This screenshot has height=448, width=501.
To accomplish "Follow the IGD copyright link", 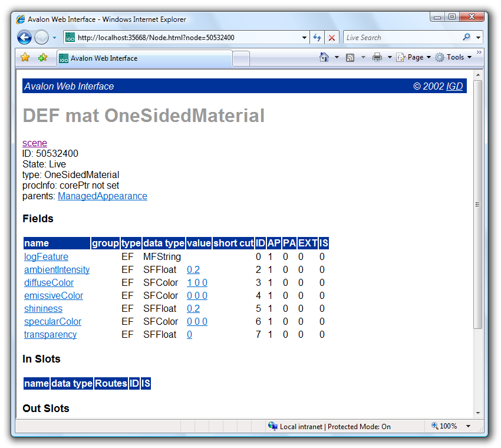I will pyautogui.click(x=454, y=86).
